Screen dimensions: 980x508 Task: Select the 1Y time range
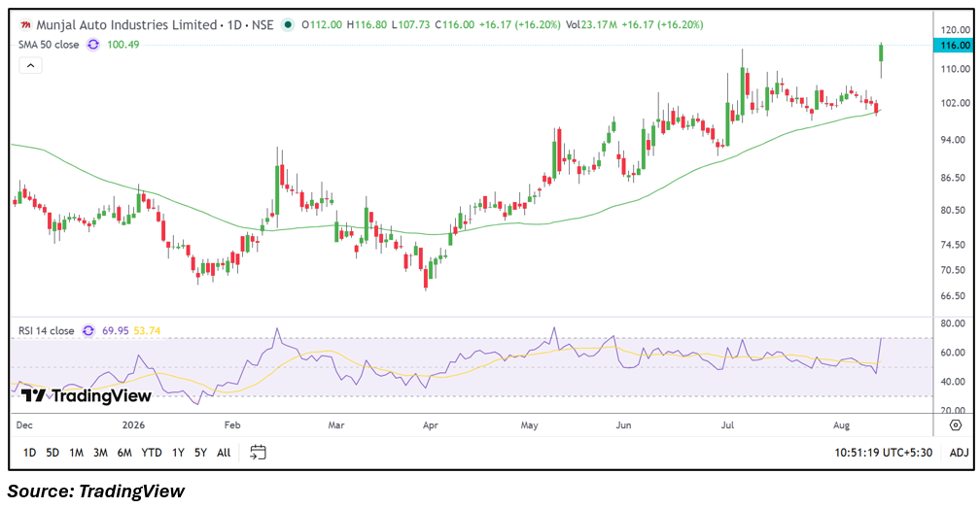coord(178,453)
